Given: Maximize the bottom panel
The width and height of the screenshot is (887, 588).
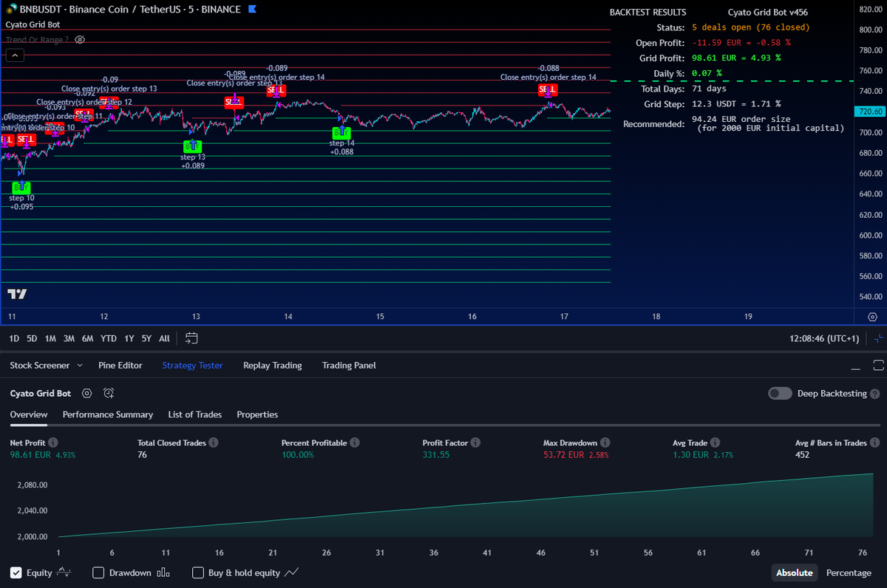Looking at the screenshot, I should tap(878, 366).
